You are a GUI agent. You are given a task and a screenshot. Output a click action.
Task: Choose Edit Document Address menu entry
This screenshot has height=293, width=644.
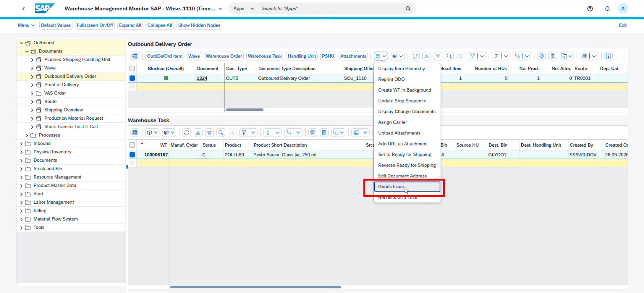(407, 176)
